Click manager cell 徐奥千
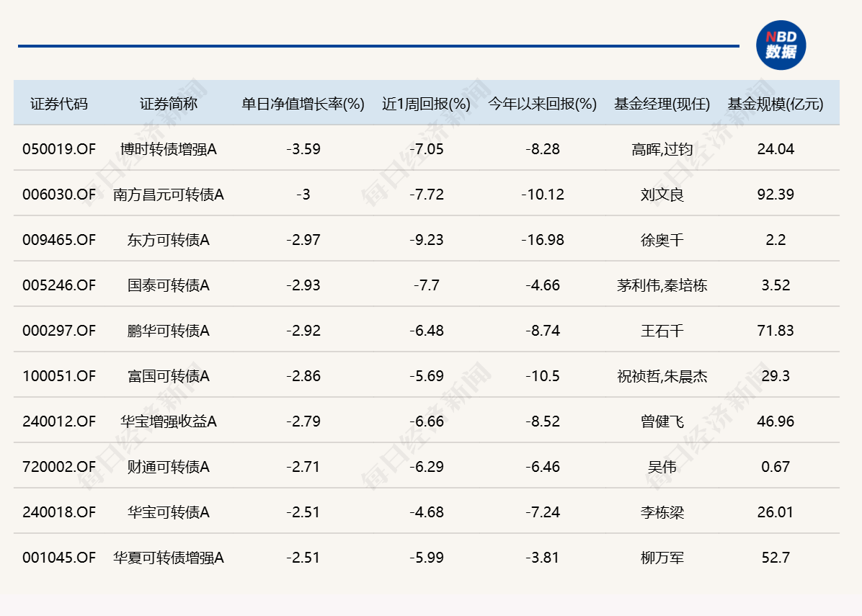This screenshot has height=616, width=862. point(662,240)
